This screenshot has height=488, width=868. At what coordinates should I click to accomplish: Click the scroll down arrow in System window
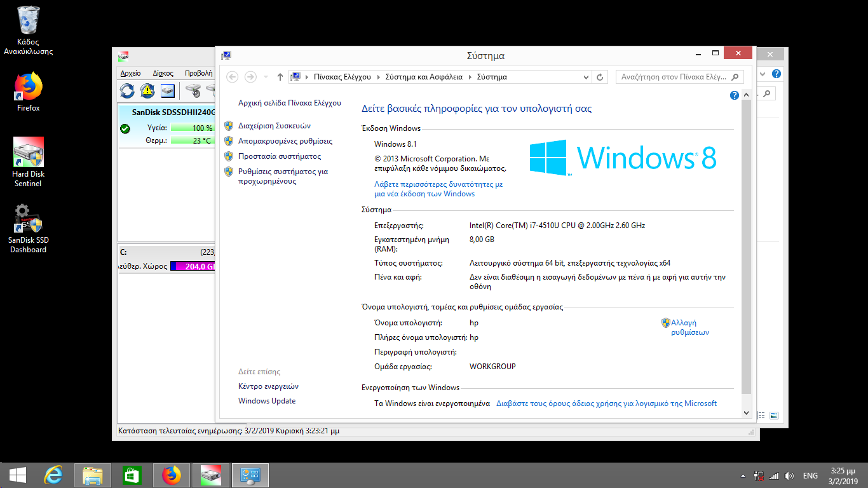click(x=747, y=413)
